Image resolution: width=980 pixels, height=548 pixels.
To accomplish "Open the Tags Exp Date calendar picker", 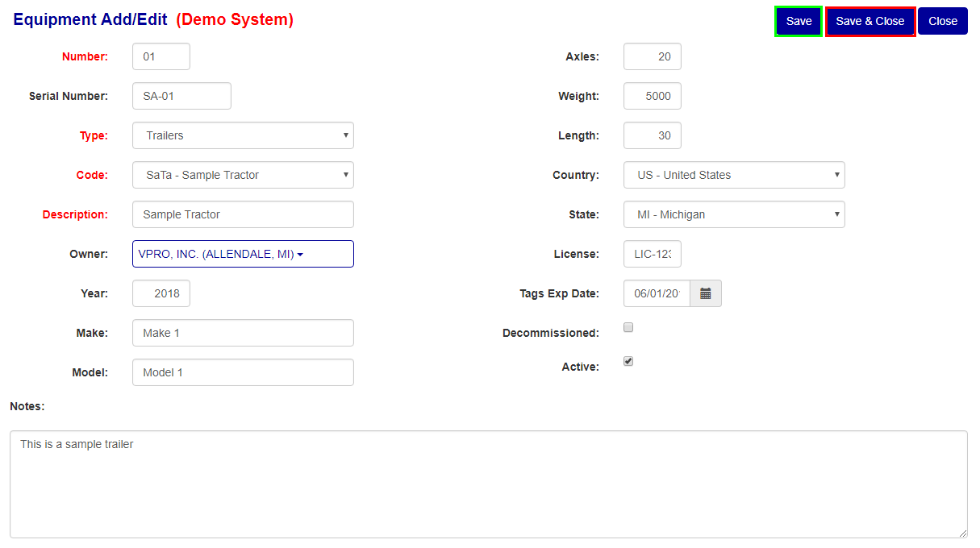I will tap(706, 293).
